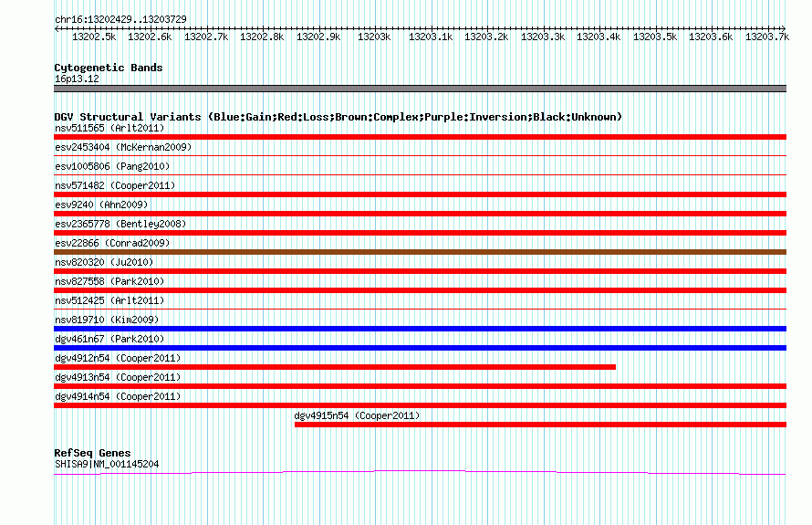
Task: Click the thin red line under esv2453404
Action: click(x=420, y=155)
